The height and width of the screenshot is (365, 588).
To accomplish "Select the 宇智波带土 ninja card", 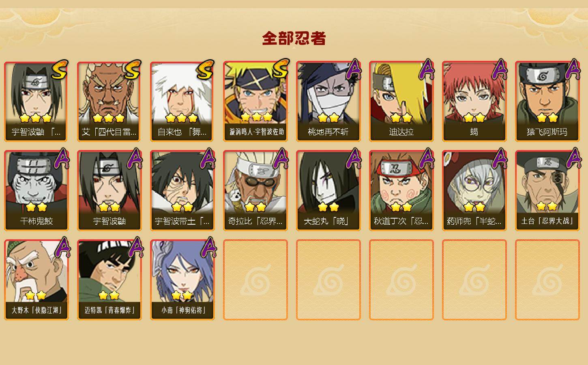I will tap(182, 191).
